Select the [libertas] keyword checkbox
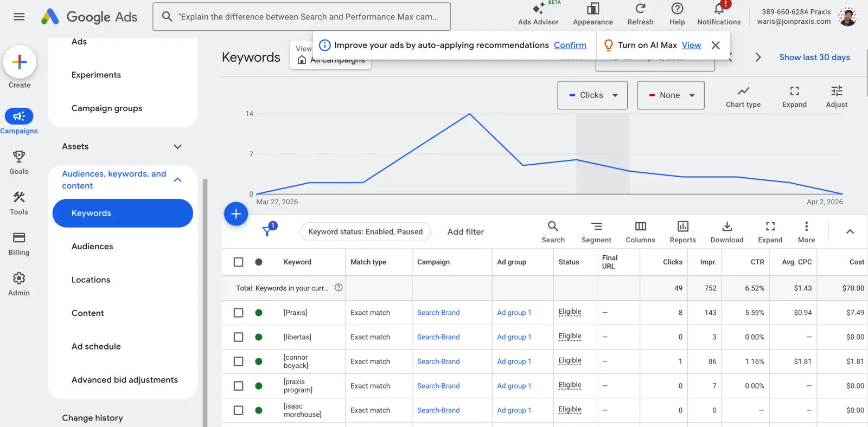Viewport: 868px width, 427px height. click(238, 337)
